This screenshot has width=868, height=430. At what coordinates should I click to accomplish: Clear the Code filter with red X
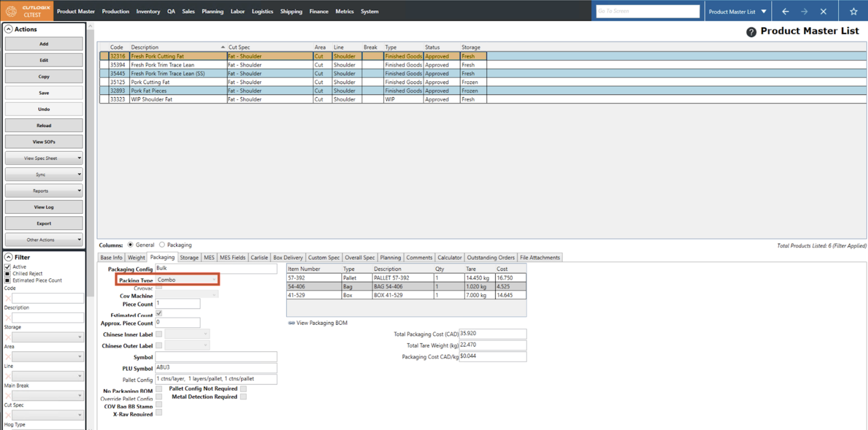tap(8, 298)
